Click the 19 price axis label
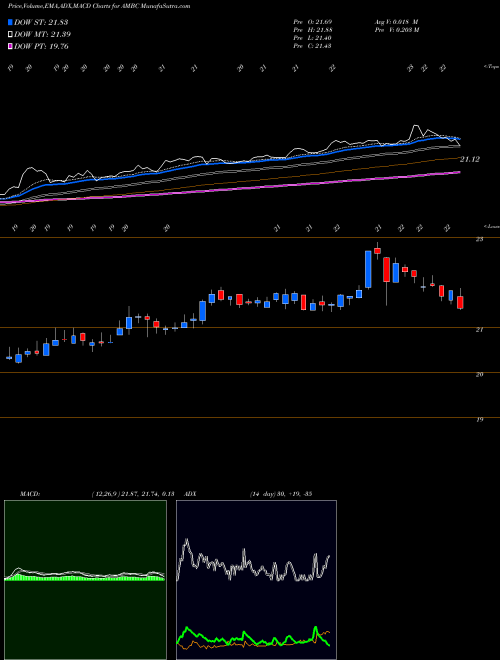 (x=479, y=420)
